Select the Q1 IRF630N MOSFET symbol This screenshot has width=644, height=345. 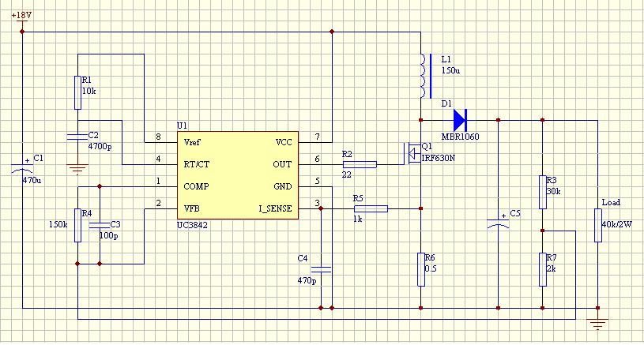pyautogui.click(x=412, y=153)
